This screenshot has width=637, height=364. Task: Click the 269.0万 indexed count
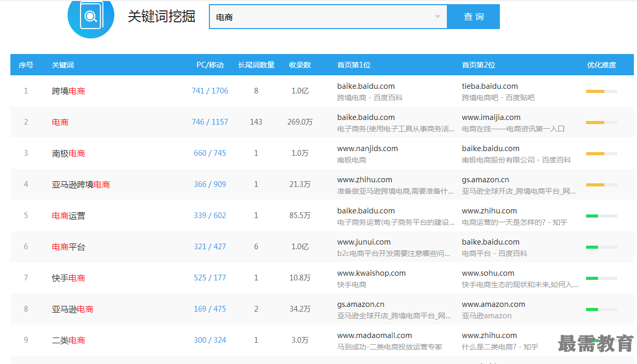300,122
